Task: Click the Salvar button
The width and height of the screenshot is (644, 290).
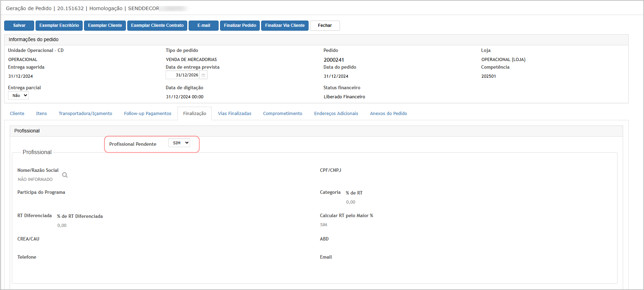Action: 19,25
